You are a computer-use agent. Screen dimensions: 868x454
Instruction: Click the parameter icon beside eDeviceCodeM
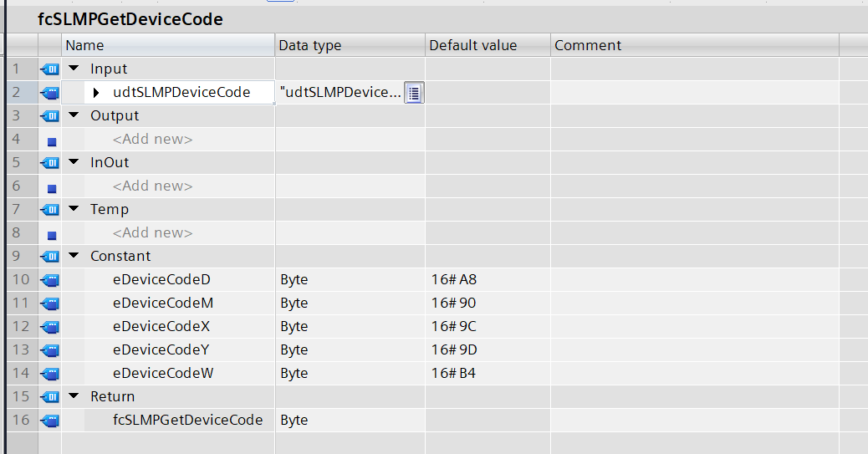click(x=50, y=304)
